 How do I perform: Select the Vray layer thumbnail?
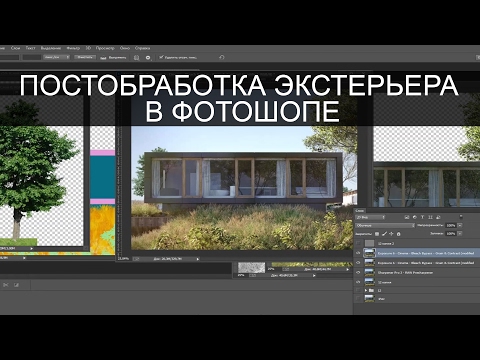click(370, 299)
